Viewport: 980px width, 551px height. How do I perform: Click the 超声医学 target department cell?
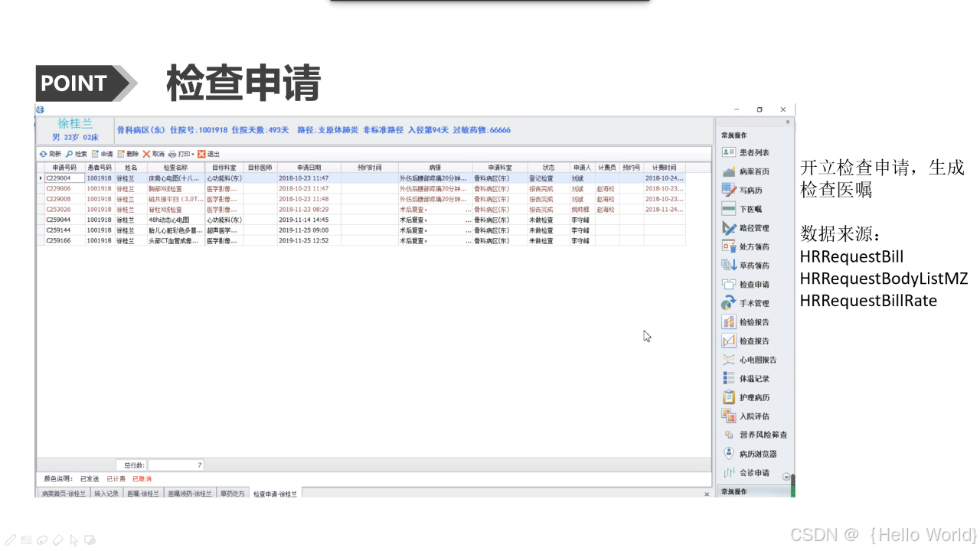click(224, 230)
